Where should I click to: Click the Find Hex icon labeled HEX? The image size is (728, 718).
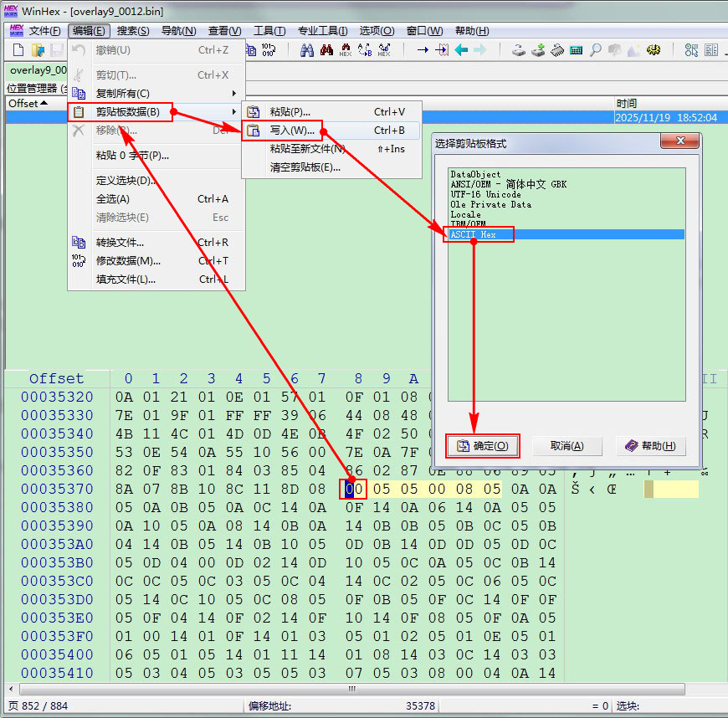coord(346,49)
